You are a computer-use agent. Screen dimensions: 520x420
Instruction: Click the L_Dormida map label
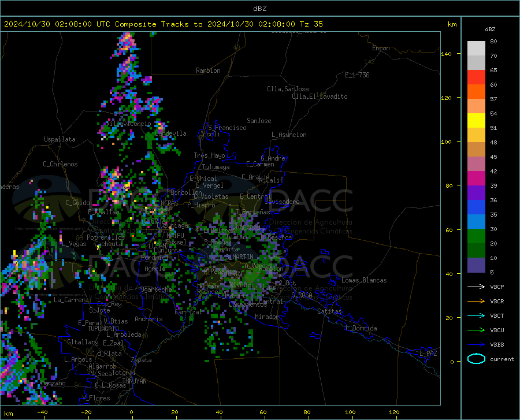(361, 328)
